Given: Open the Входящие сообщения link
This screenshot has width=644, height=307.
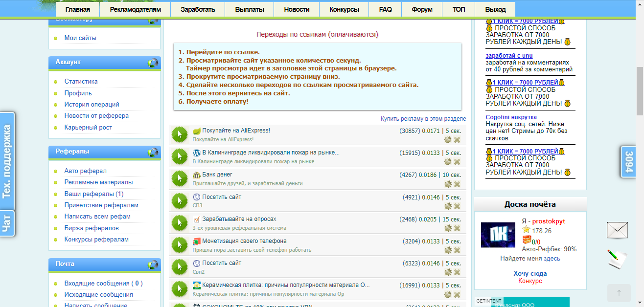Looking at the screenshot, I should click(x=103, y=284).
